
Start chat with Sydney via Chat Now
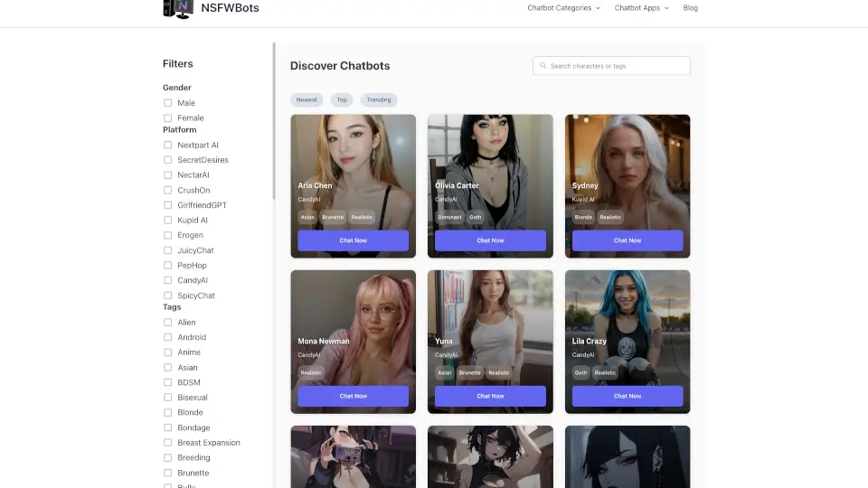pos(627,240)
